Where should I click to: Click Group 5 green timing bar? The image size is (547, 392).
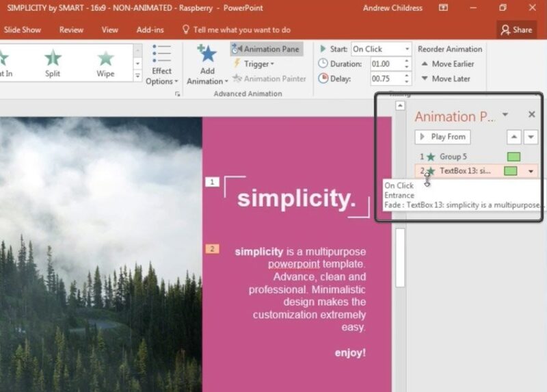pos(513,157)
